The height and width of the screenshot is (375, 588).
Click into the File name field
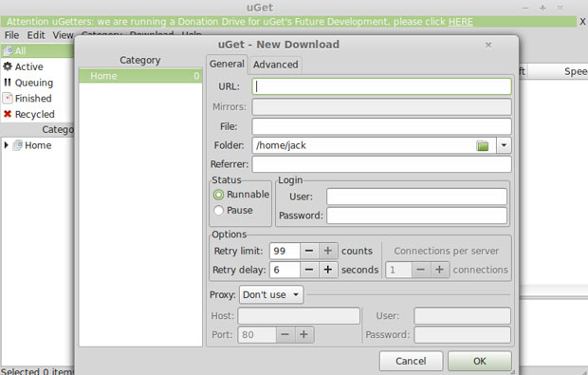coord(381,126)
